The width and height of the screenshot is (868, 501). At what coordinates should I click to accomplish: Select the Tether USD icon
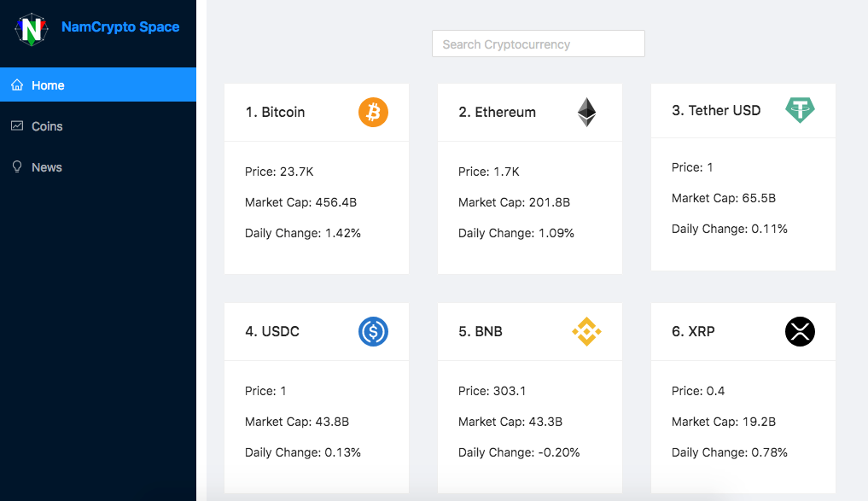click(x=800, y=109)
